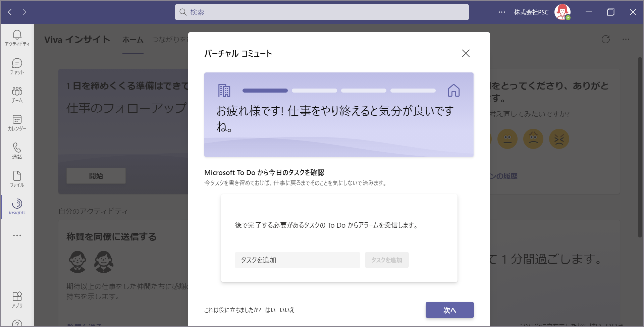This screenshot has width=644, height=327.
Task: Close the バーチャル コミュート dialog
Action: pyautogui.click(x=466, y=53)
